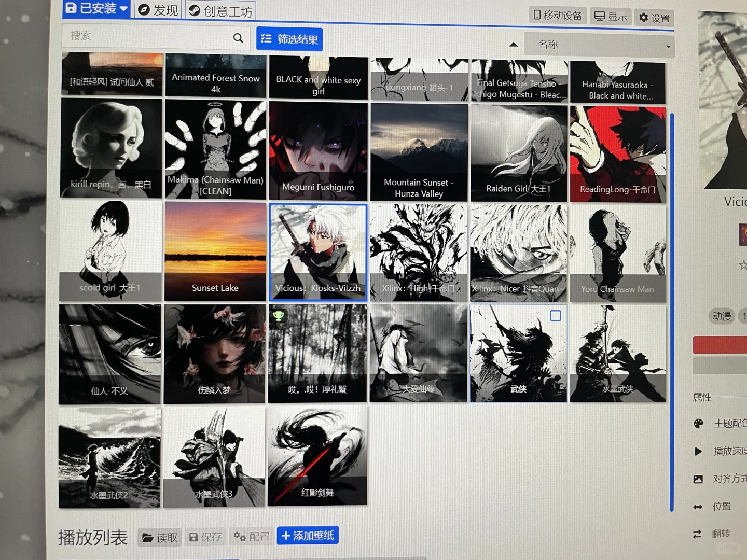Click the image icon for 对齐方式
Image resolution: width=747 pixels, height=560 pixels.
click(698, 479)
